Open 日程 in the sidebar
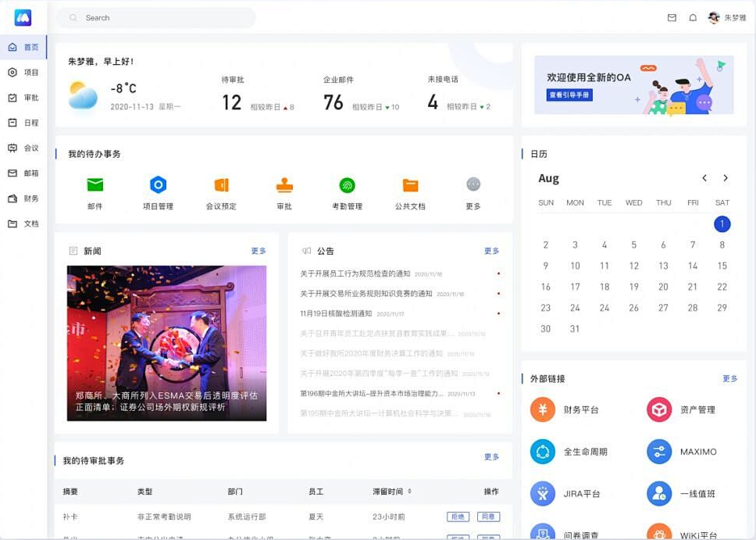Screen dimensions: 756x540 coord(23,123)
